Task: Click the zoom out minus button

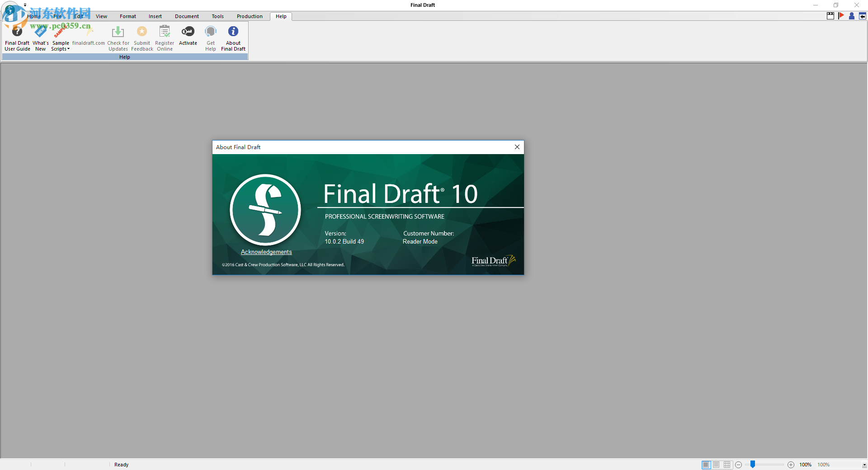Action: pyautogui.click(x=739, y=465)
